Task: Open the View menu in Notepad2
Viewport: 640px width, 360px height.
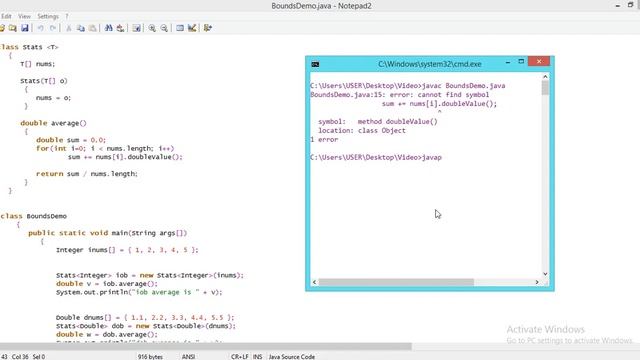Action: click(24, 16)
